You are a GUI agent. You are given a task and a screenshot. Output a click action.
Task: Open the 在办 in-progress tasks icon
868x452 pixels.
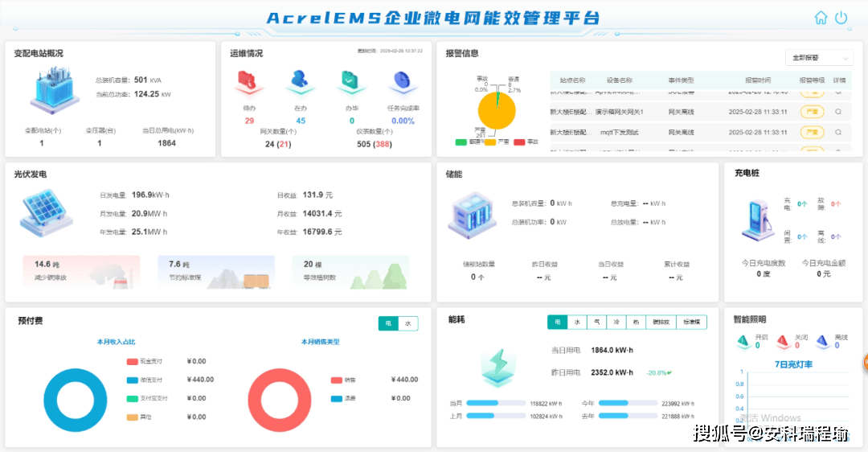(300, 83)
